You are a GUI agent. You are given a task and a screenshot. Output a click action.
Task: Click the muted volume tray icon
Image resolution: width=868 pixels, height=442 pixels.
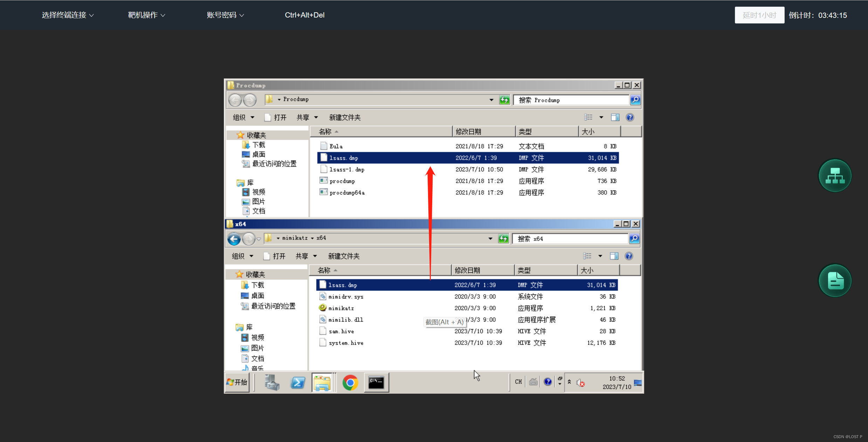(x=580, y=383)
